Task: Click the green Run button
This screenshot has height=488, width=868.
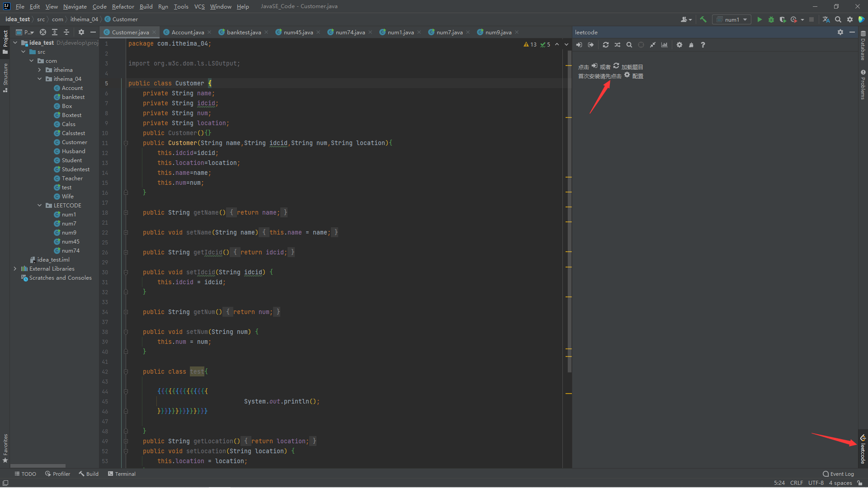Action: point(759,19)
